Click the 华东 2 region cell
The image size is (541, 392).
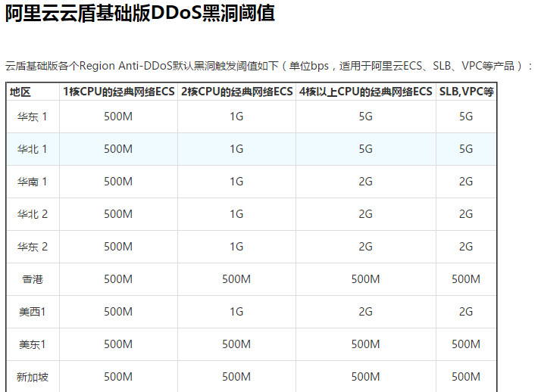point(33,247)
